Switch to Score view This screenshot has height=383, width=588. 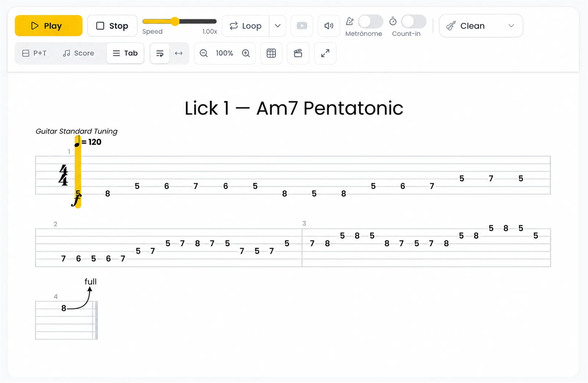78,53
